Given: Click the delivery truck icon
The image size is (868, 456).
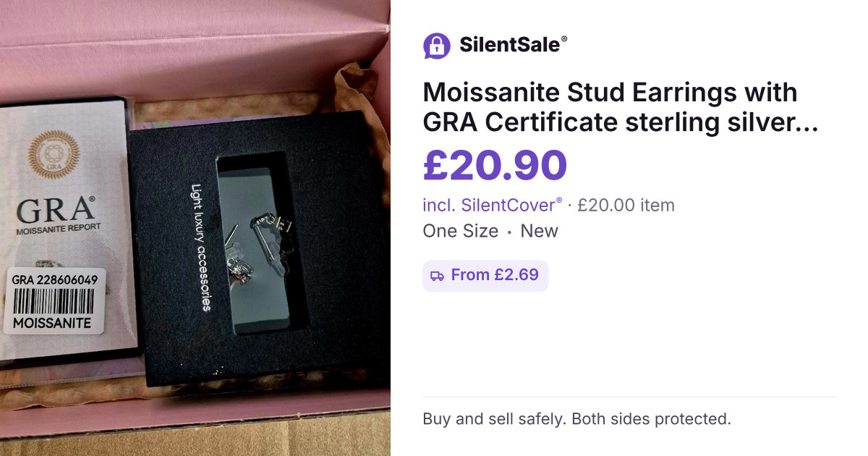Looking at the screenshot, I should 437,276.
